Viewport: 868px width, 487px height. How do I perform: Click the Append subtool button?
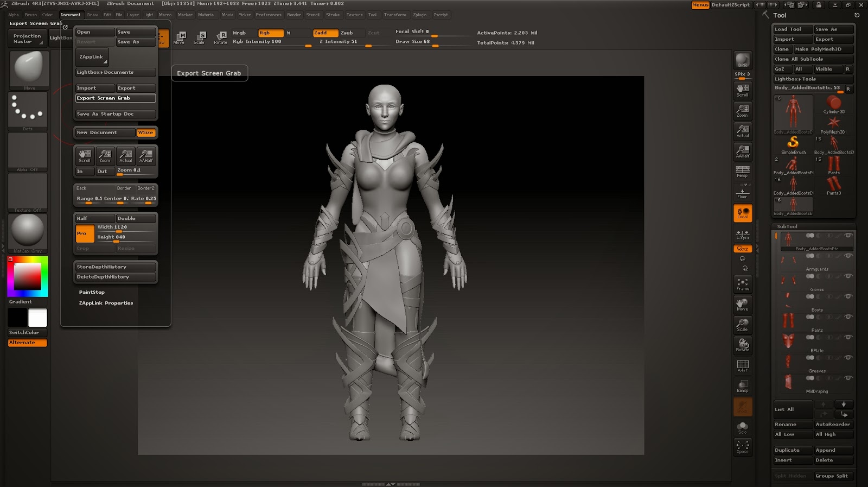pos(833,450)
